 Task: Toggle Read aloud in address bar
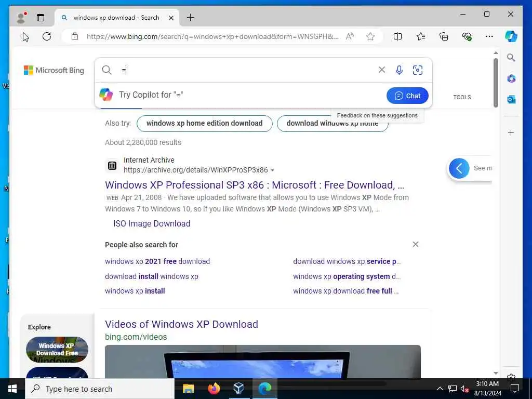pyautogui.click(x=350, y=36)
